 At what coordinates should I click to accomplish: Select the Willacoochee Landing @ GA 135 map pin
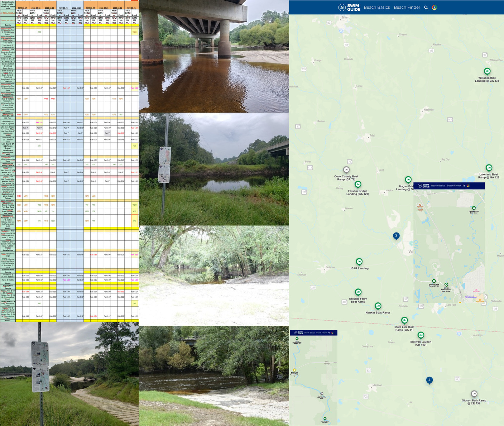pyautogui.click(x=487, y=71)
